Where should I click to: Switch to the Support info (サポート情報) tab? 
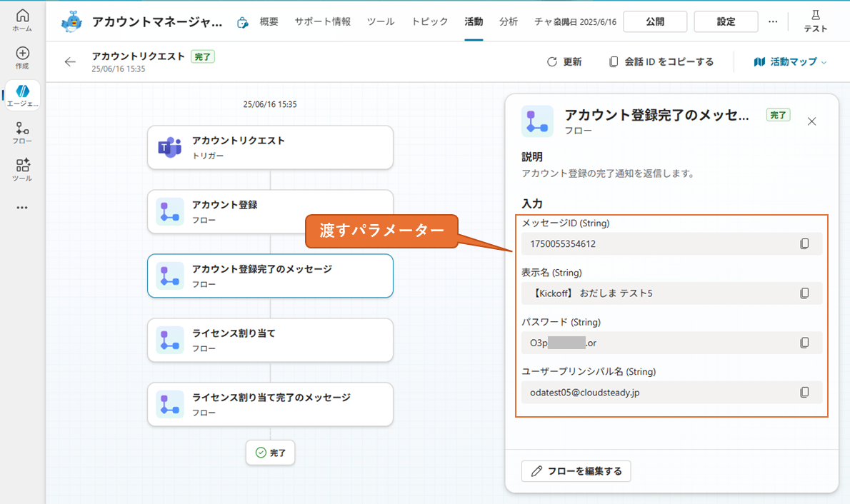click(x=323, y=21)
